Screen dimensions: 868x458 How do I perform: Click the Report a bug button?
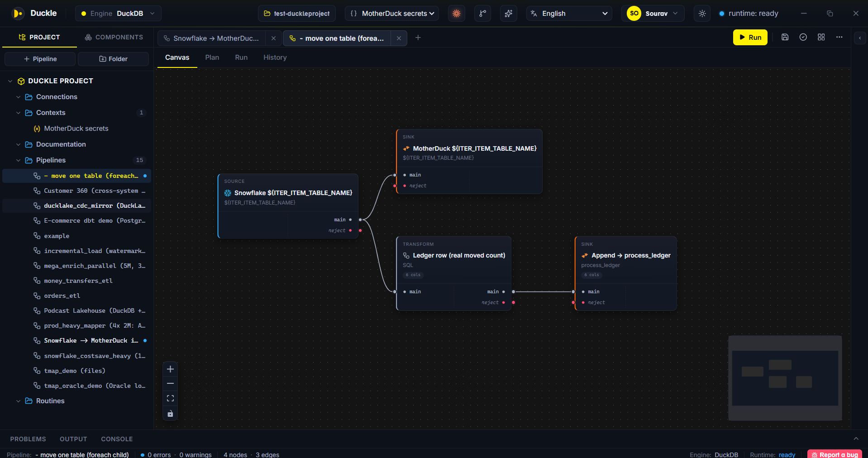point(835,454)
